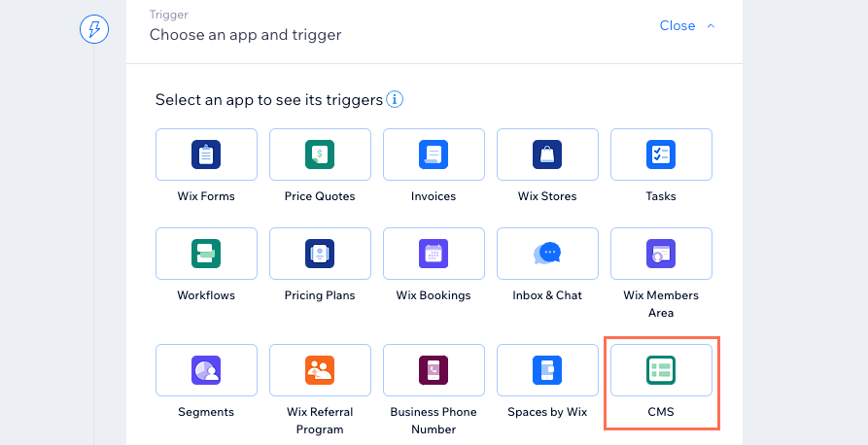This screenshot has width=868, height=445.
Task: Pick the Invoices app icon
Action: click(434, 154)
